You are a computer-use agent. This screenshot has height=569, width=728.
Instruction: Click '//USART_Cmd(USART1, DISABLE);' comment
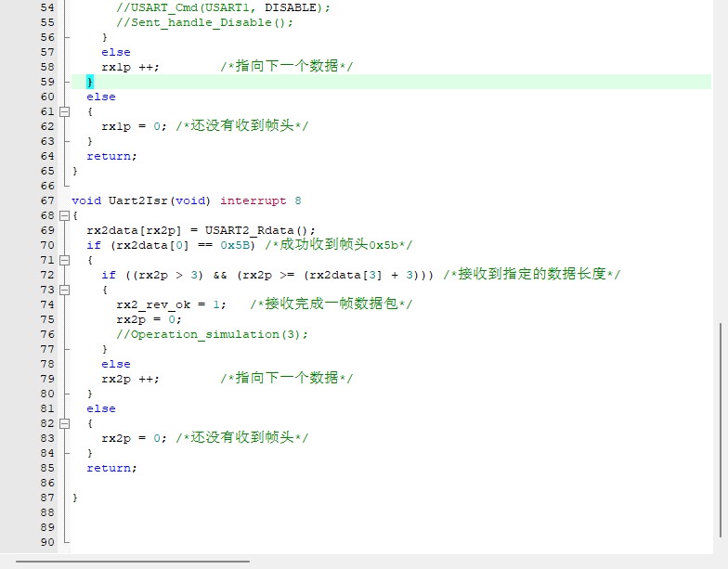(x=223, y=7)
